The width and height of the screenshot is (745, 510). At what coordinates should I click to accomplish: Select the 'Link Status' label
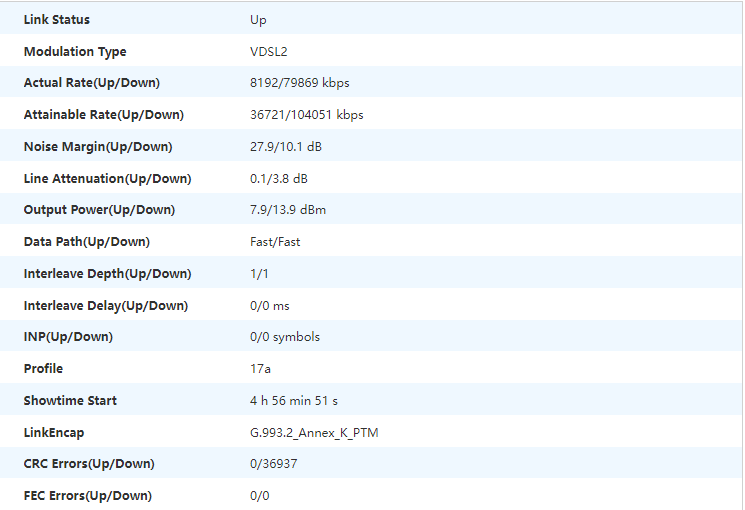click(x=57, y=19)
